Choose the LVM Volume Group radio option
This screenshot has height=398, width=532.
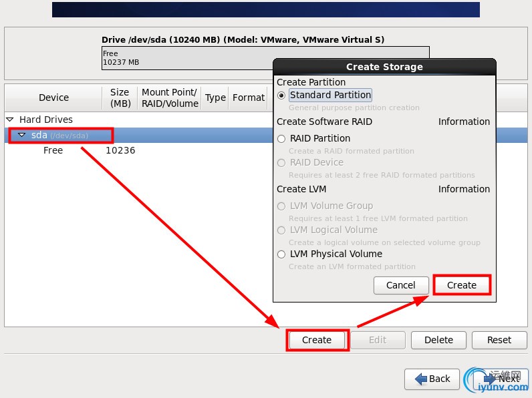click(x=281, y=206)
